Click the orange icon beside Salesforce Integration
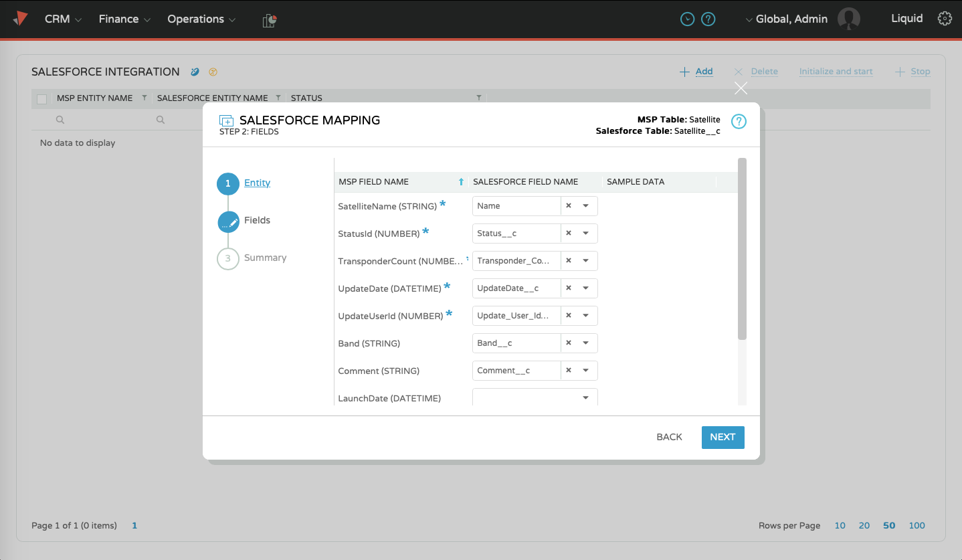The height and width of the screenshot is (560, 962). (x=213, y=72)
